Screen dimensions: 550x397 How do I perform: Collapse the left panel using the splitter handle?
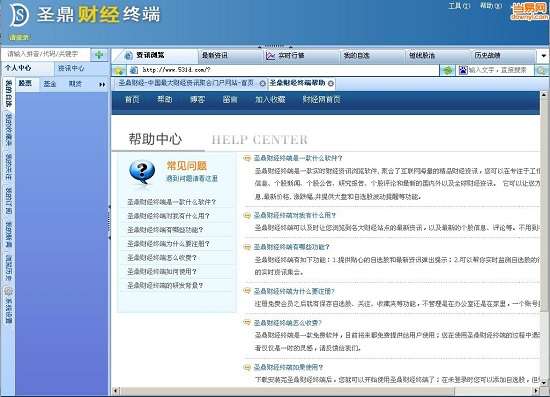109,223
